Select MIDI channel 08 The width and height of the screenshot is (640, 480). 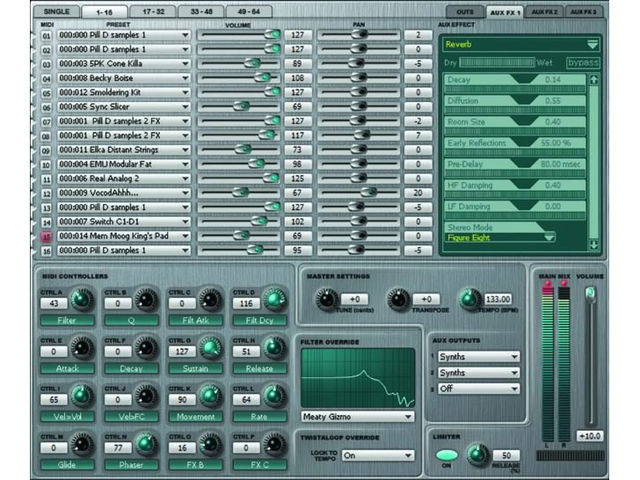[x=46, y=136]
